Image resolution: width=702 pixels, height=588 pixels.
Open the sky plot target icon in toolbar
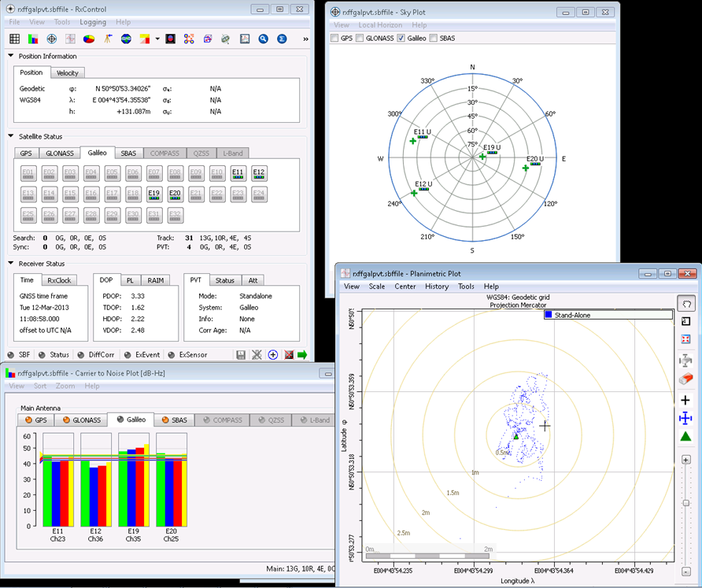pyautogui.click(x=52, y=39)
